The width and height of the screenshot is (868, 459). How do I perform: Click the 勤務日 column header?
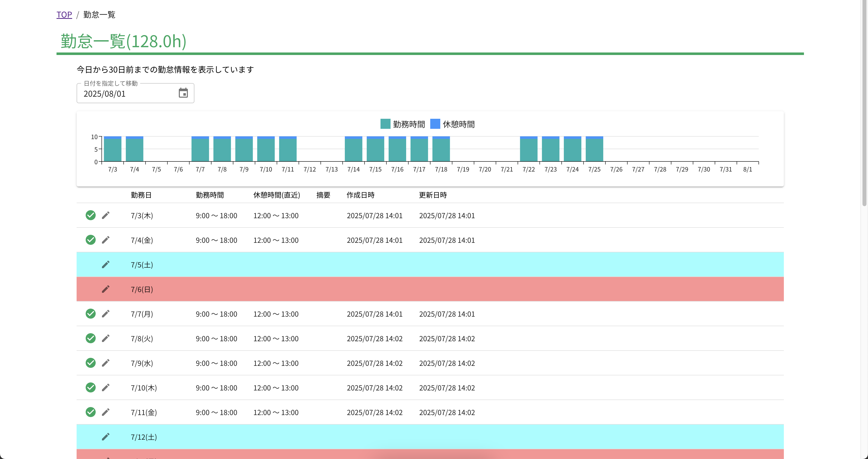click(x=141, y=195)
